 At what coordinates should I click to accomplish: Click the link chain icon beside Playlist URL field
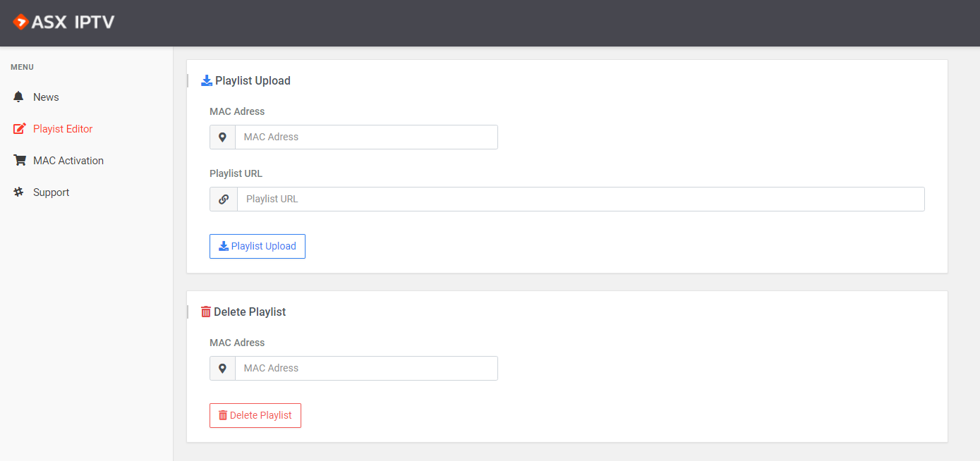[224, 199]
